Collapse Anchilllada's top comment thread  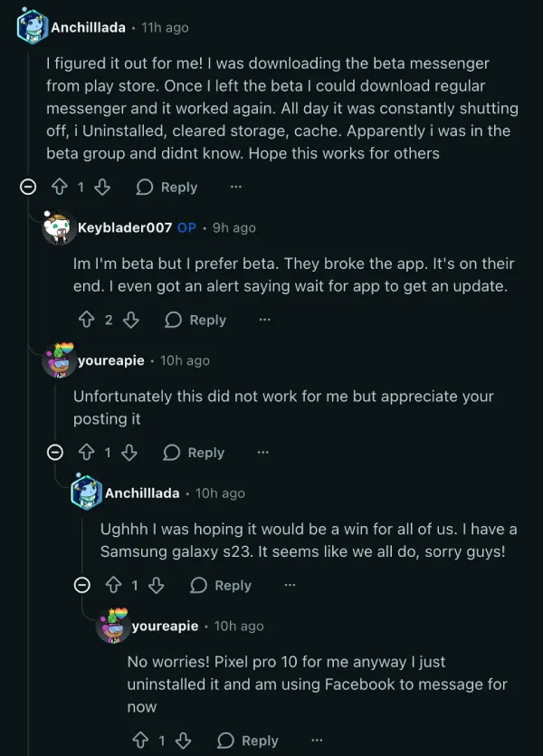coord(28,187)
